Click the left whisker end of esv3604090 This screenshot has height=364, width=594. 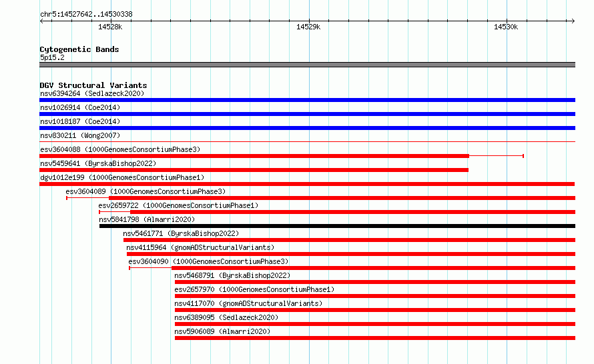tap(129, 268)
